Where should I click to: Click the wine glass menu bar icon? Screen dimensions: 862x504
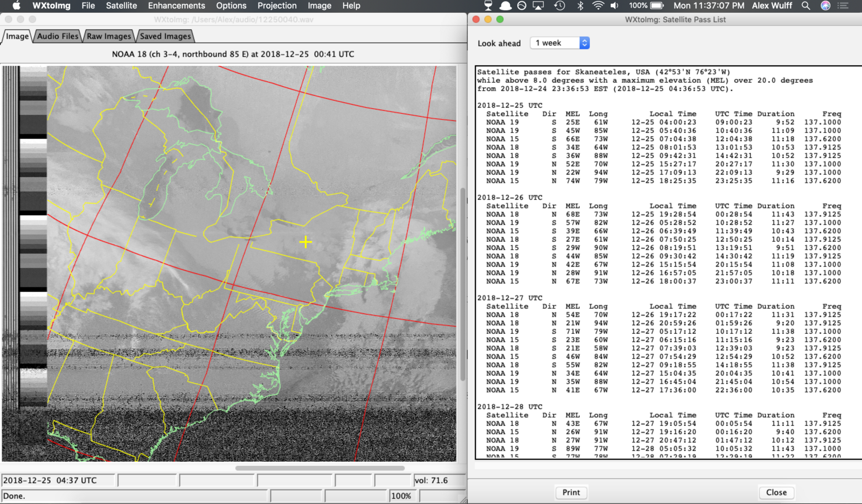(488, 5)
